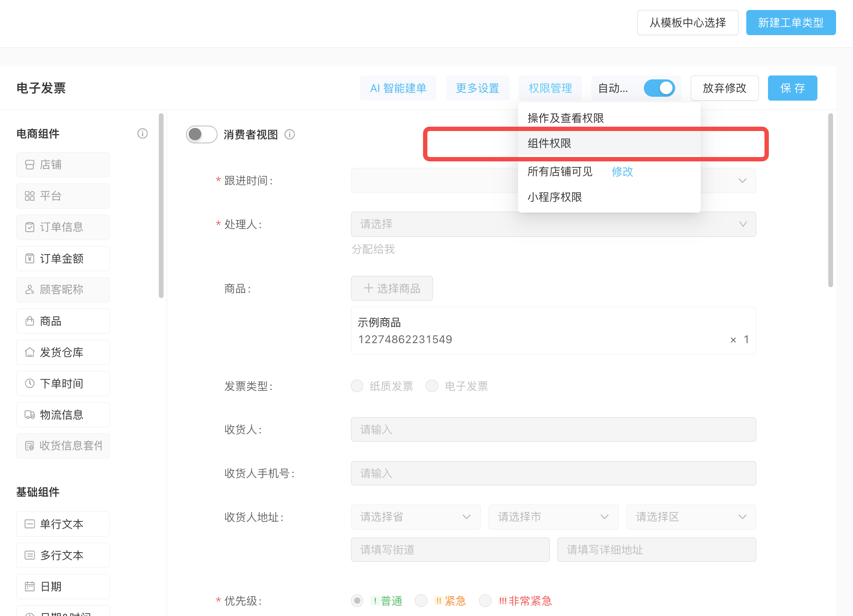This screenshot has height=616, width=853.
Task: Click the 店铺 store icon
Action: point(30,165)
